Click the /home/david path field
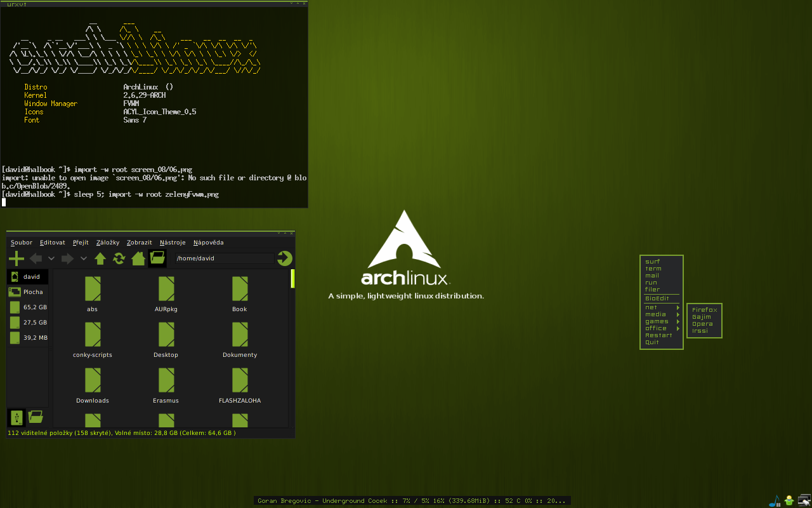Viewport: 812px width, 508px height. pos(225,258)
